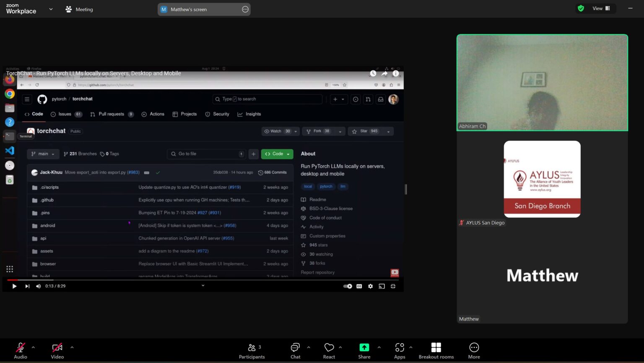Open the Security tab
The height and width of the screenshot is (363, 644).
point(217,114)
